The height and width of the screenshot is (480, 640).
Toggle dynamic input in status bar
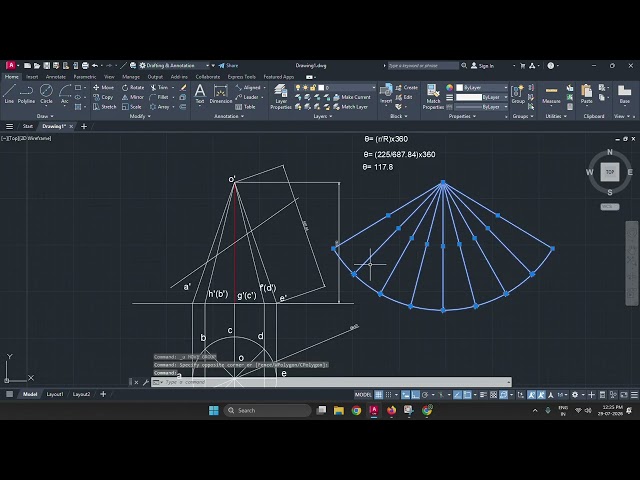tap(405, 395)
